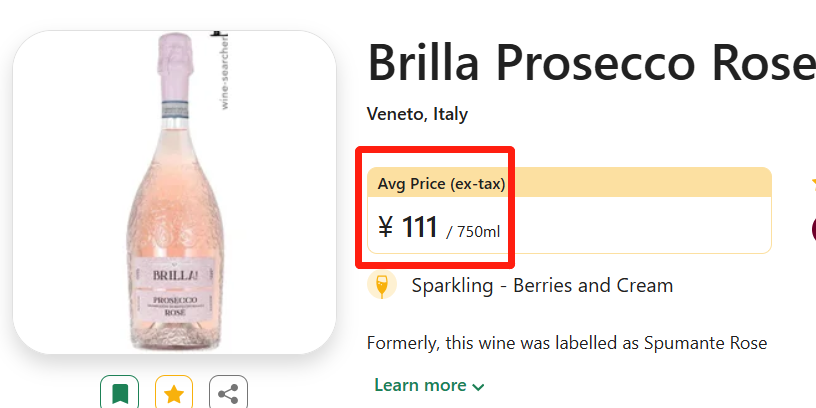Click the Learn more link text

point(420,385)
